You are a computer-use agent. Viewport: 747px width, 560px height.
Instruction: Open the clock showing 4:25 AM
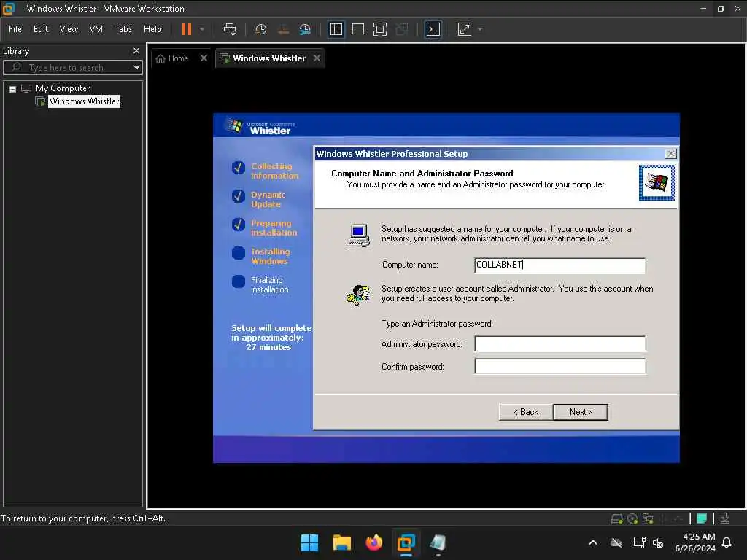coord(695,542)
